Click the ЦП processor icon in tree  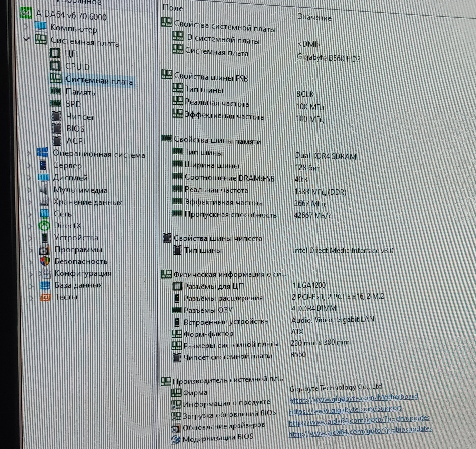(55, 53)
